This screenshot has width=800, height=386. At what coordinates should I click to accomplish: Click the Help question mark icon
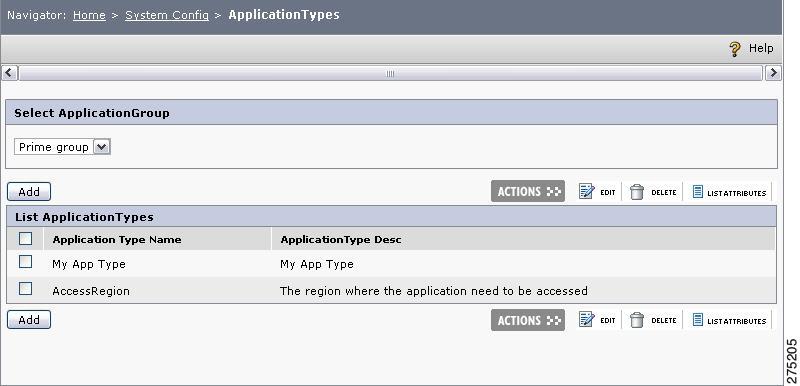click(735, 49)
